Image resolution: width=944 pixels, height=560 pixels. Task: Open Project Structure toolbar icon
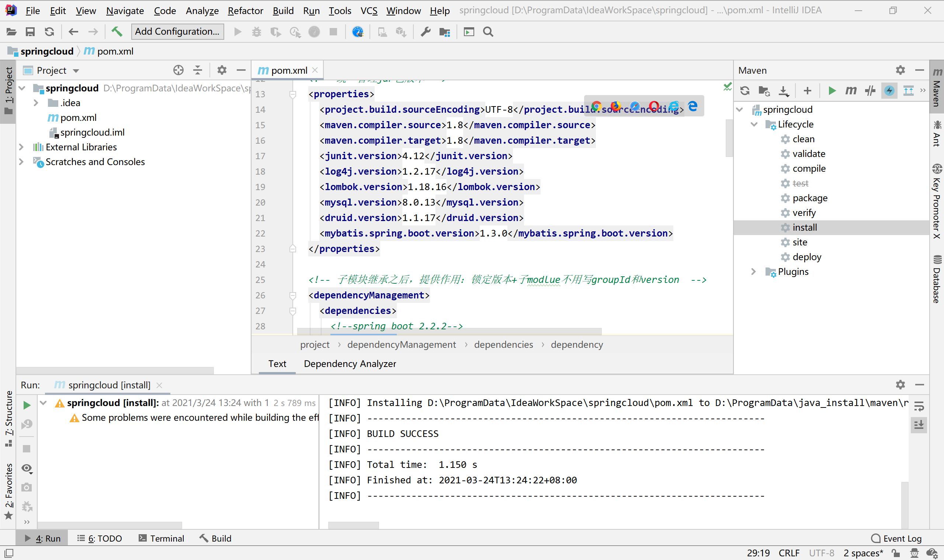click(445, 32)
